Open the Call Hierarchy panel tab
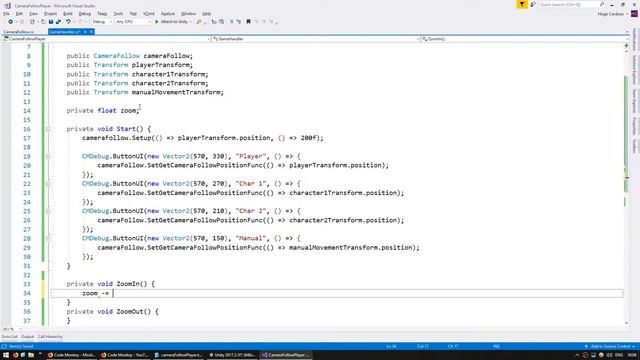Screen dimensions: 640x360 (50, 337)
